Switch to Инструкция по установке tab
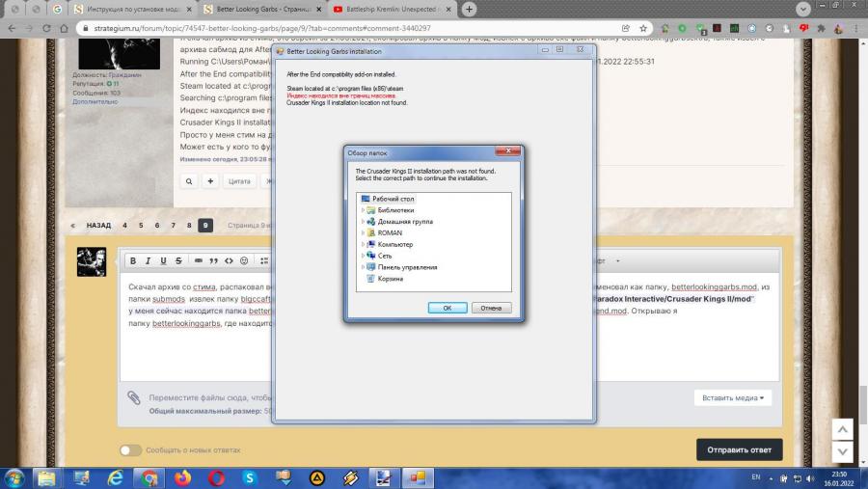Viewport: 868px width, 489px height. tap(134, 10)
